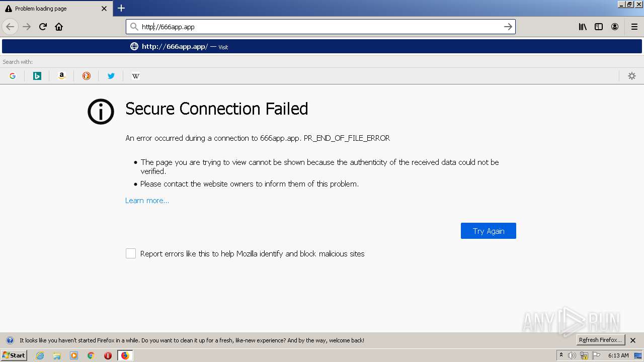
Task: Click the address bar URL field
Action: 317,27
